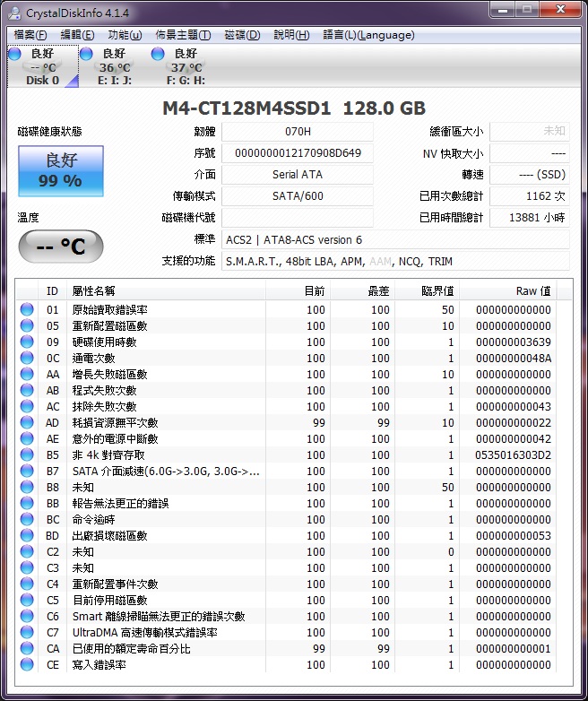Click status orb for attribute C4
588x701 pixels.
click(x=27, y=584)
